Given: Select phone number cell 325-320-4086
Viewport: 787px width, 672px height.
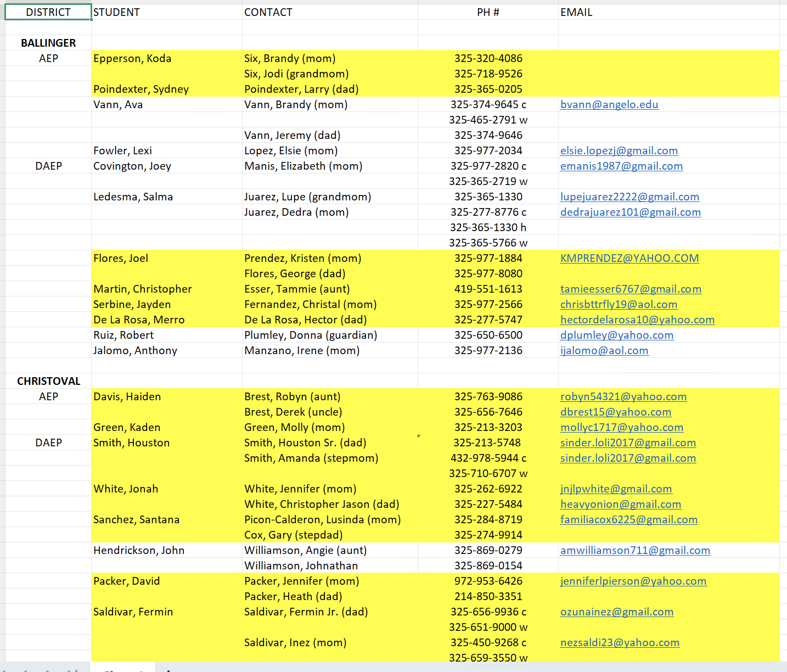Looking at the screenshot, I should click(488, 58).
